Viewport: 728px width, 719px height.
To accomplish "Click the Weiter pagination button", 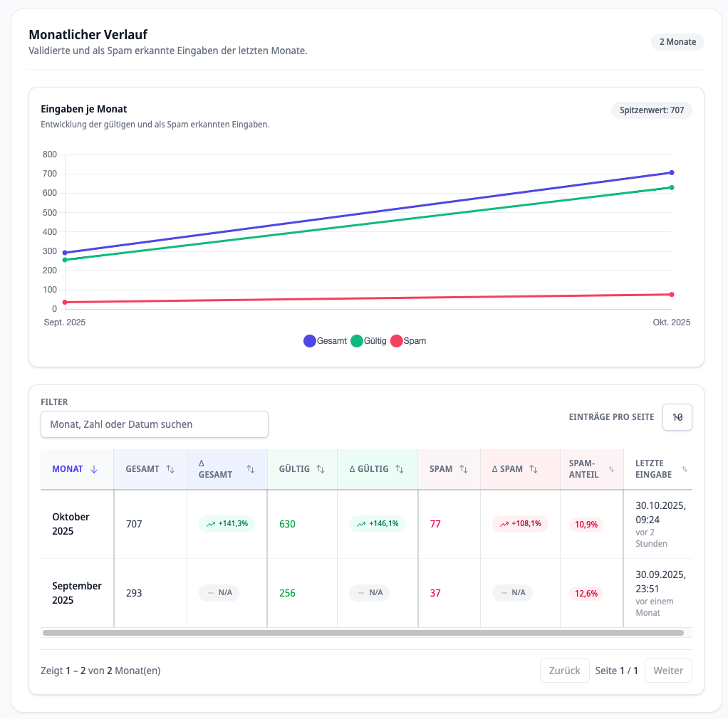I will click(668, 670).
